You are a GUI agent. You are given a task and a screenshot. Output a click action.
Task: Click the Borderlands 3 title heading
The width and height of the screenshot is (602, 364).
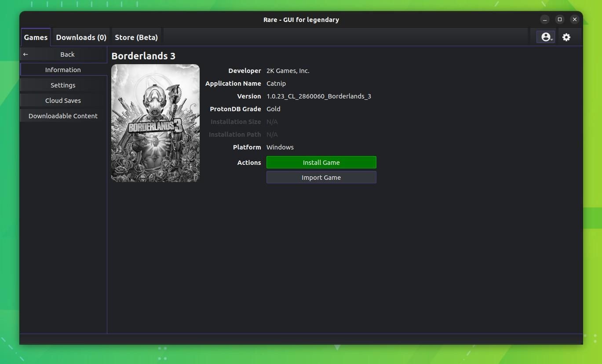click(143, 56)
